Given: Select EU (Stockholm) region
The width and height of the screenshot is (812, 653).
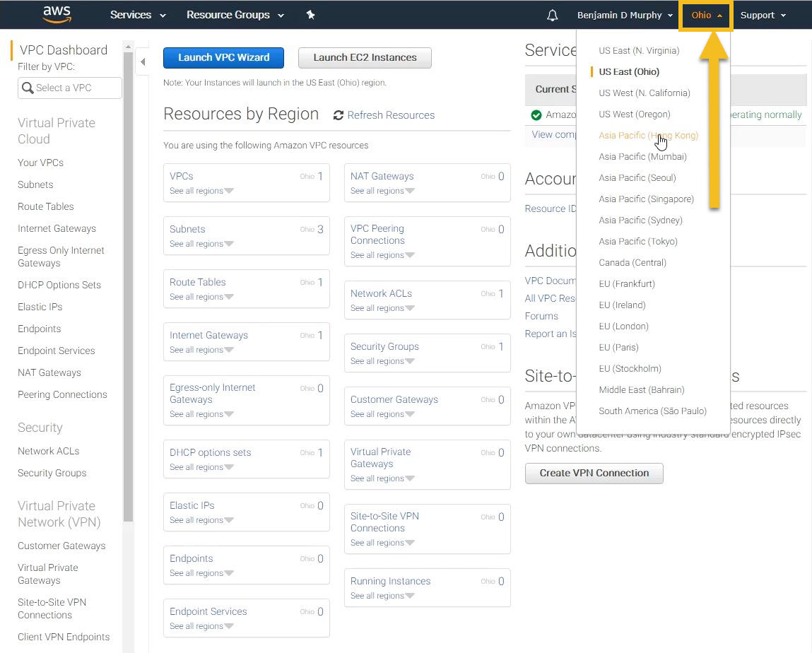Looking at the screenshot, I should [x=630, y=369].
